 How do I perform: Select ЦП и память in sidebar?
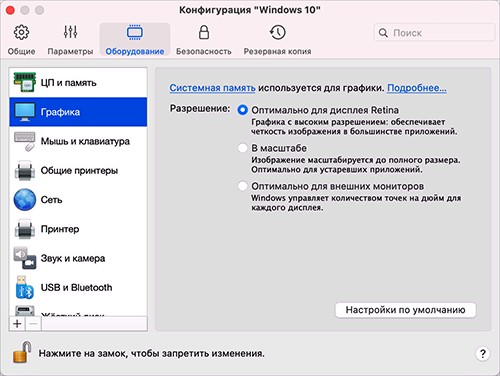[78, 82]
